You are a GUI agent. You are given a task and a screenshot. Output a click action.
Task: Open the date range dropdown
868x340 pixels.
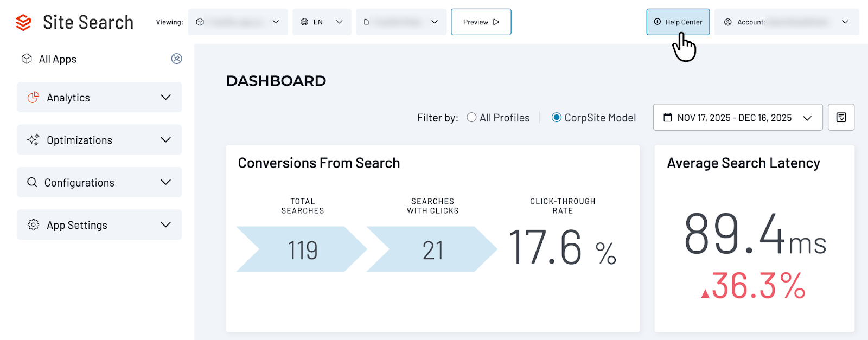pyautogui.click(x=738, y=117)
